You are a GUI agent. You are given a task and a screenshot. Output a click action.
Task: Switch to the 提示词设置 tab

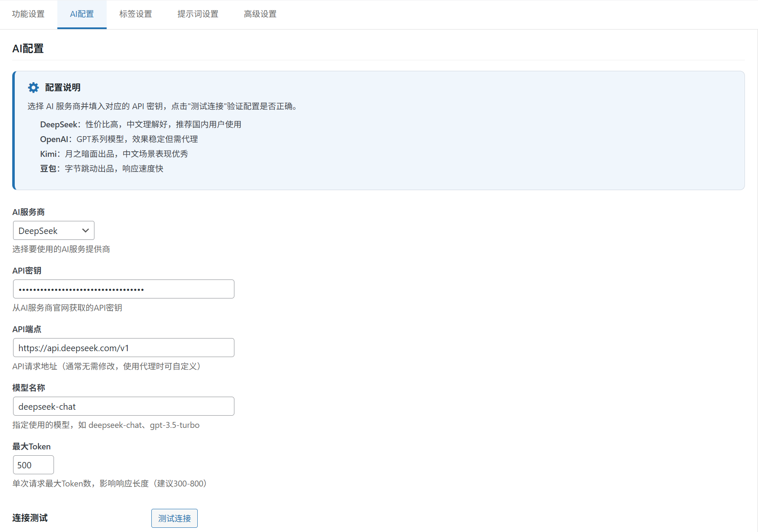[x=198, y=14]
